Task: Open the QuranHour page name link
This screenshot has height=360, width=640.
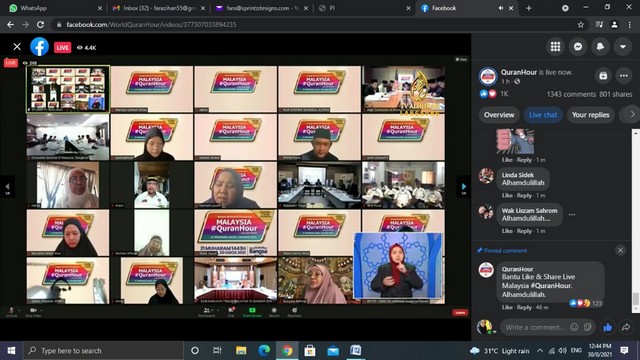Action: click(x=519, y=72)
